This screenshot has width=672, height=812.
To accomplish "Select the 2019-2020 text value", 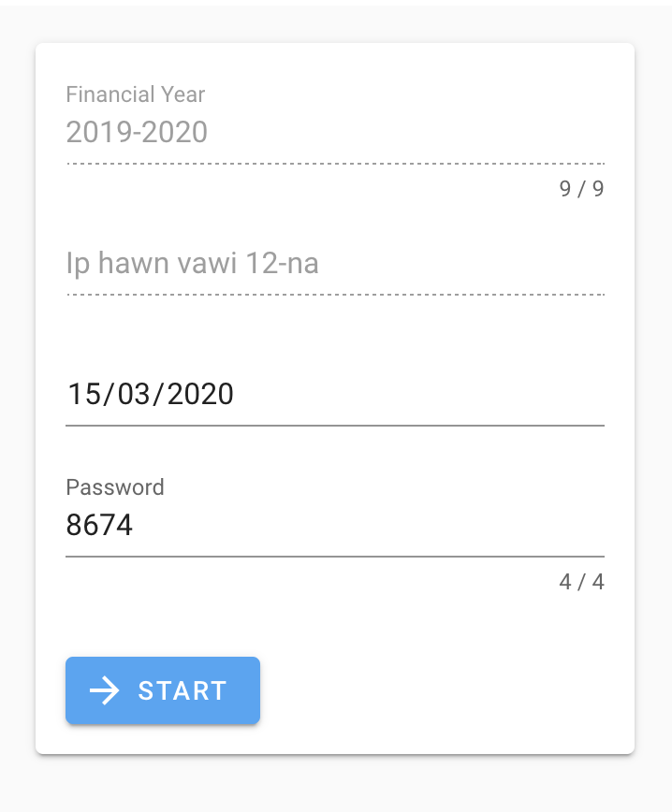I will coord(136,132).
